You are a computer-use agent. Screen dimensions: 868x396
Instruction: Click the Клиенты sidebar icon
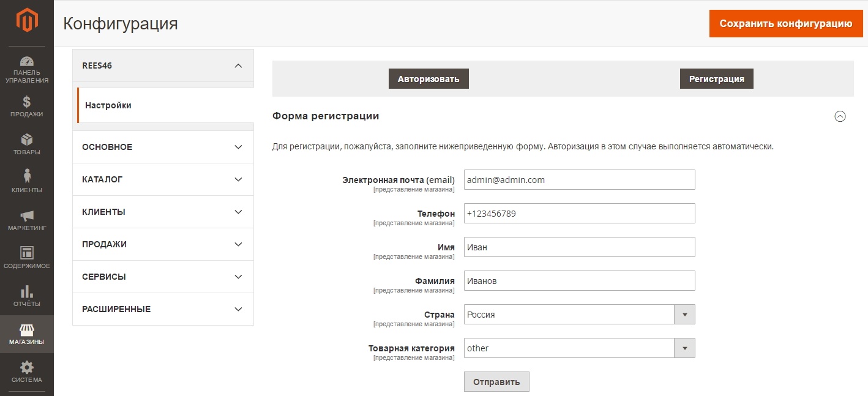click(26, 176)
